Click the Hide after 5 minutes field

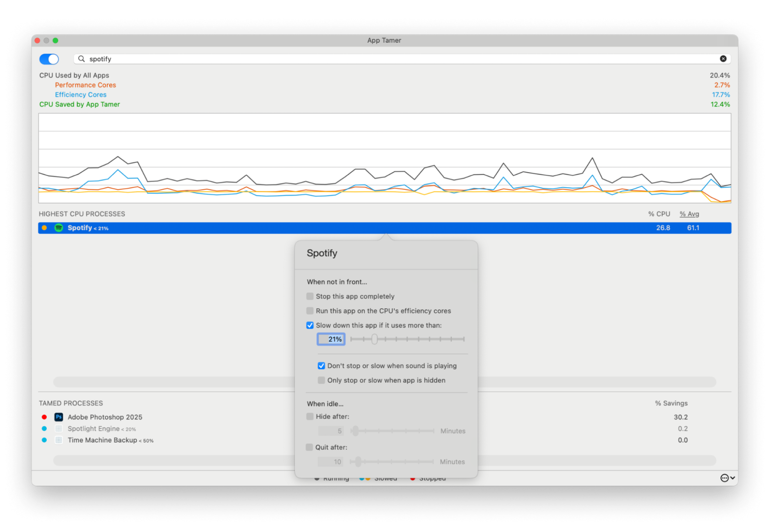331,431
